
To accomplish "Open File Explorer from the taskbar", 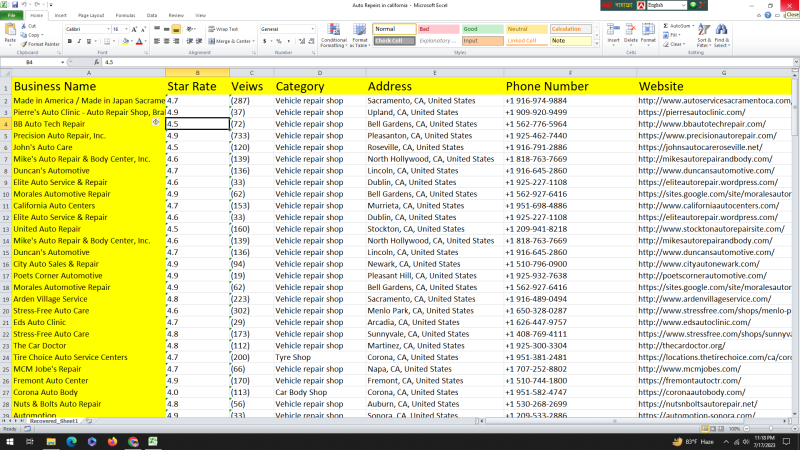I will click(51, 441).
